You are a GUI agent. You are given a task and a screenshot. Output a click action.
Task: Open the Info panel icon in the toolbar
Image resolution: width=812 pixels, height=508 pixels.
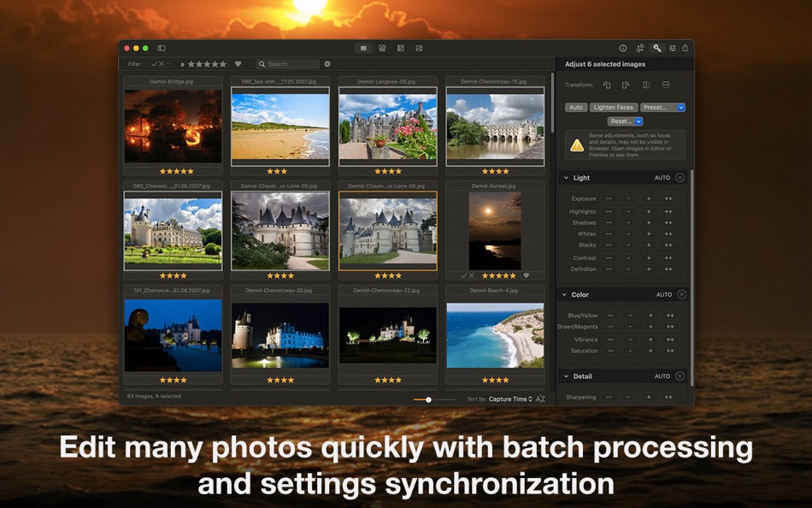[623, 48]
